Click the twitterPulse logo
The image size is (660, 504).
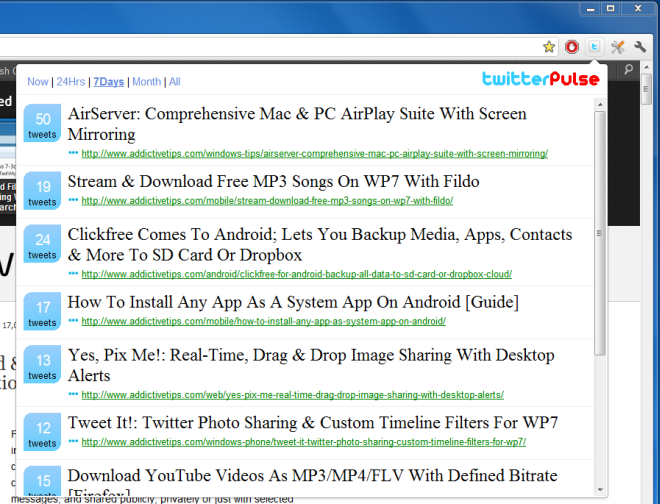540,79
